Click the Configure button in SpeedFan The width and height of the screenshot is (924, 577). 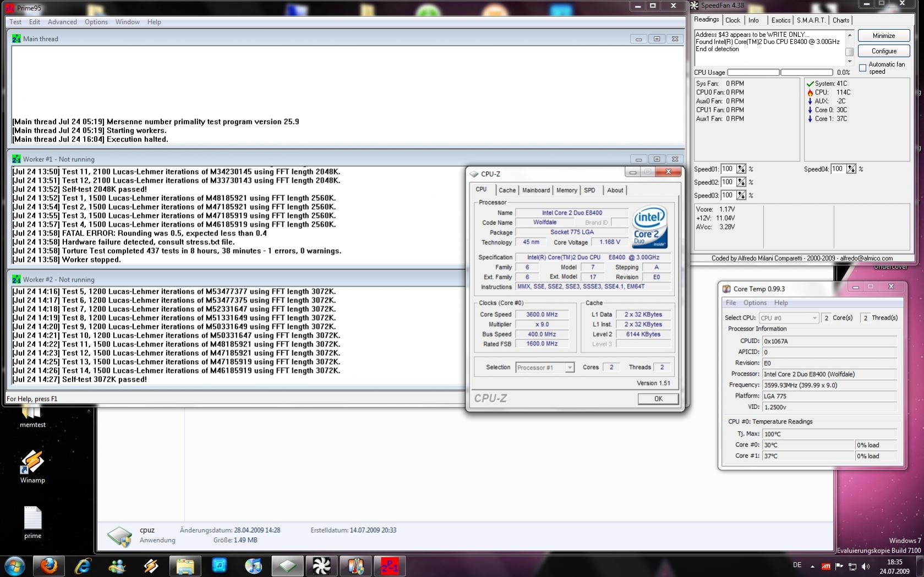(884, 51)
